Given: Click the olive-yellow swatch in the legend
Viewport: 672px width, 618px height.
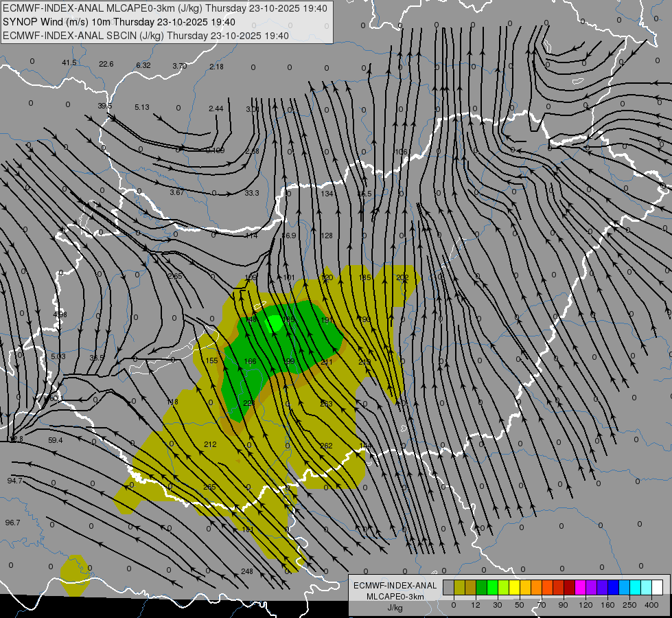Looking at the screenshot, I should click(459, 587).
